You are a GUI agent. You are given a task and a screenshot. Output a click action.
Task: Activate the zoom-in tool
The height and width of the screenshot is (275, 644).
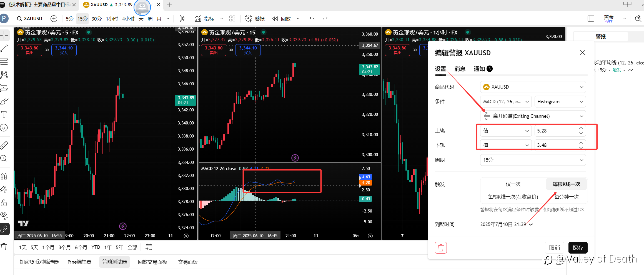click(4, 158)
